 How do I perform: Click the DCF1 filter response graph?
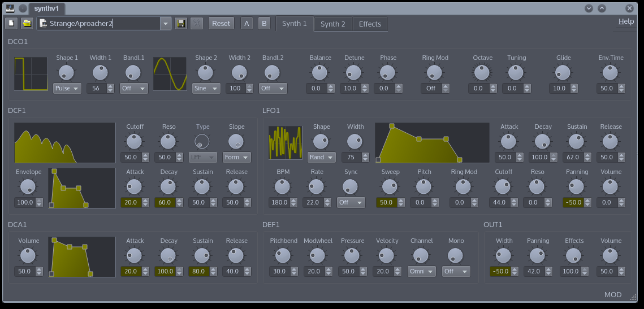click(x=65, y=143)
